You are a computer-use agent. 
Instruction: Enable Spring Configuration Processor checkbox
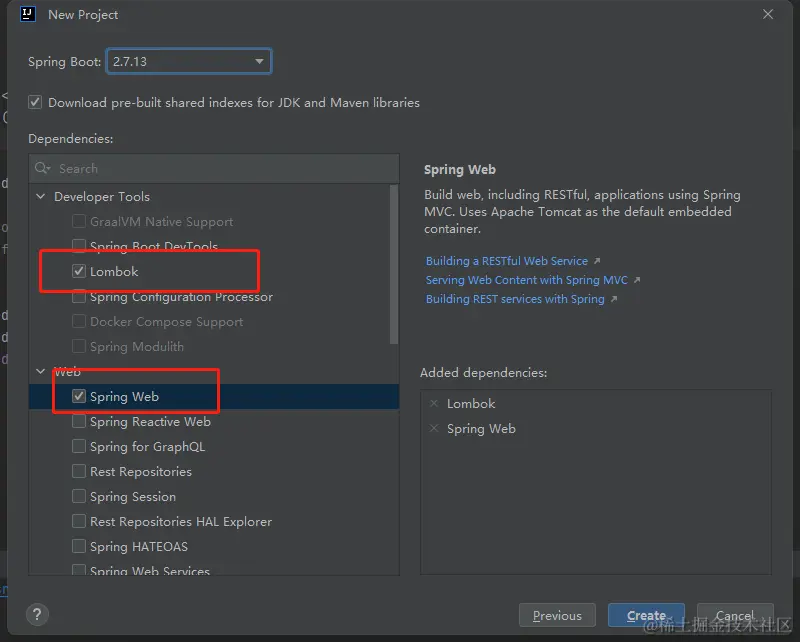[79, 297]
